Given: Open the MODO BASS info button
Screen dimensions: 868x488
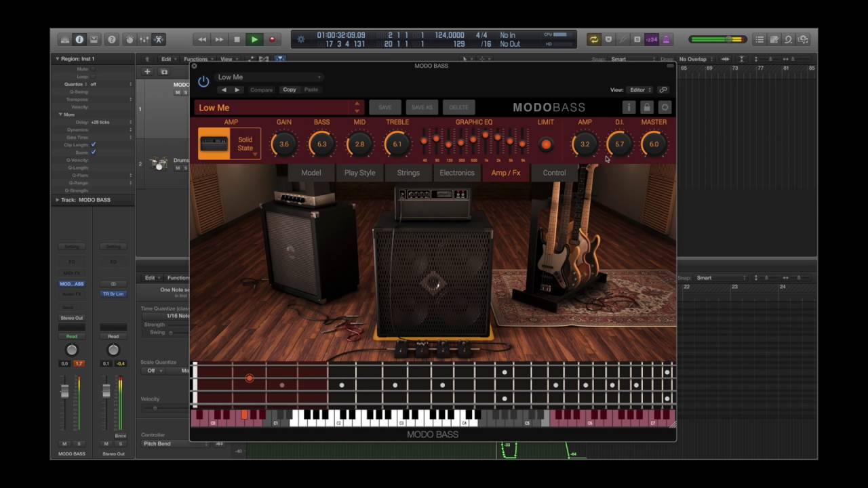Looking at the screenshot, I should pos(629,107).
